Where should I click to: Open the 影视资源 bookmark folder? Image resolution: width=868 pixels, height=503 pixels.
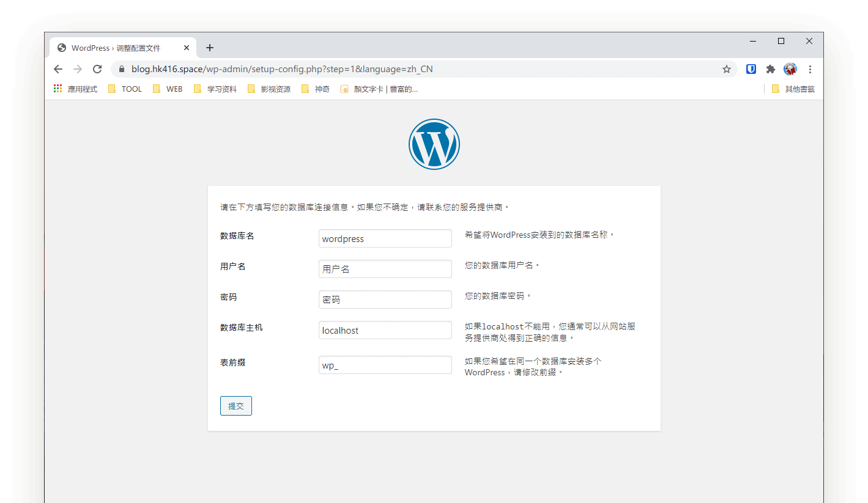point(269,89)
